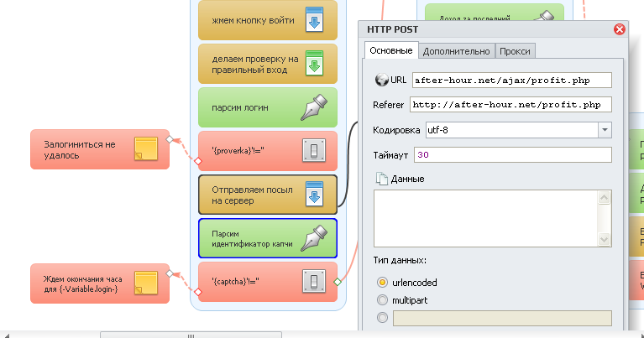The width and height of the screenshot is (644, 338).
Task: Click white connector on 'Ждем окончания часа' block
Action: (170, 273)
